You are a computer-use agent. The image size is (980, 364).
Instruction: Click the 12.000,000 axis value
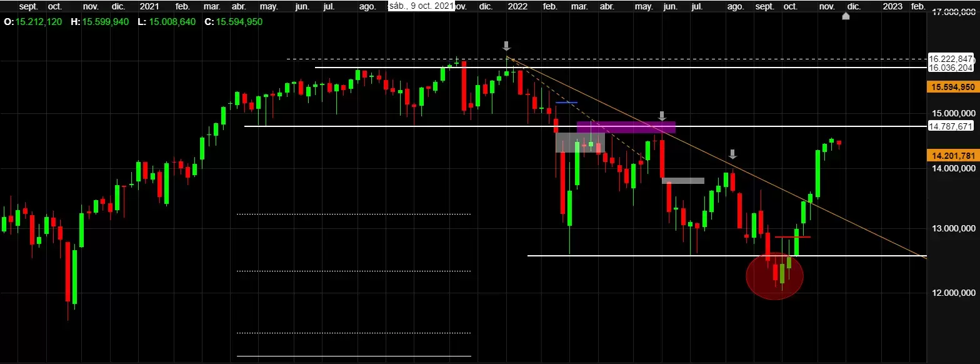pyautogui.click(x=952, y=293)
